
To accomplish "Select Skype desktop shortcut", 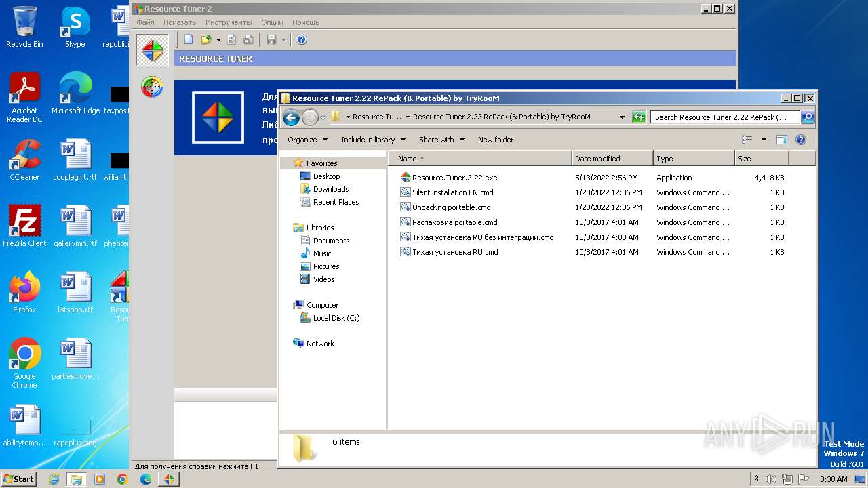I will [x=75, y=27].
